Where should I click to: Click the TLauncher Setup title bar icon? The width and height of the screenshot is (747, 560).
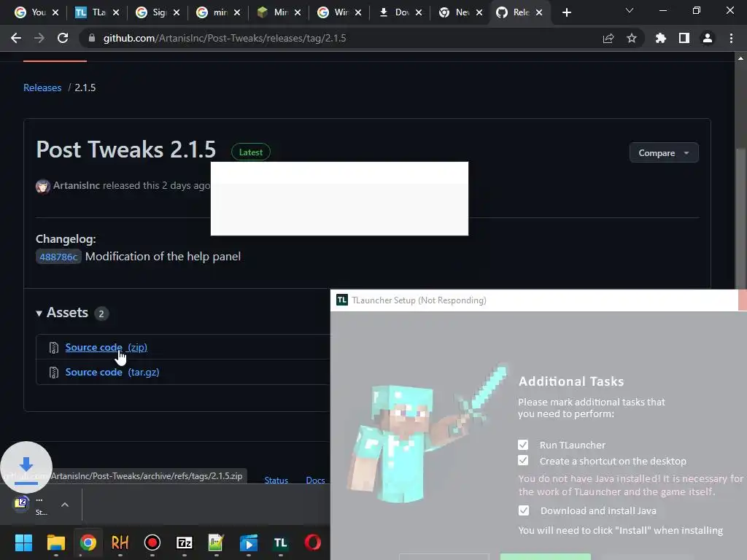pyautogui.click(x=342, y=300)
